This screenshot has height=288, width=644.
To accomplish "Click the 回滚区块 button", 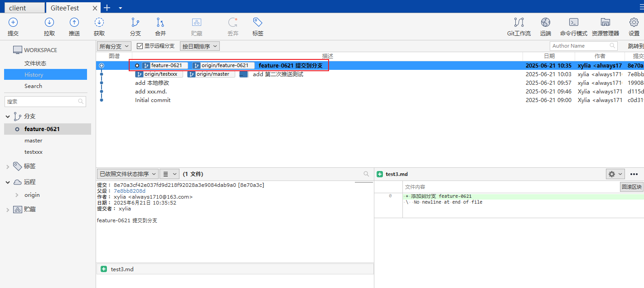I will click(x=631, y=187).
